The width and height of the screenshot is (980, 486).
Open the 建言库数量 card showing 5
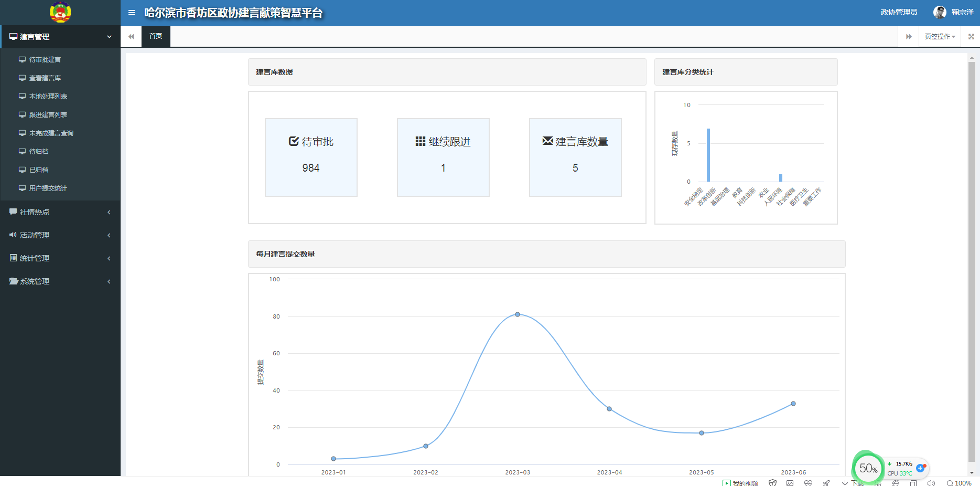[575, 157]
